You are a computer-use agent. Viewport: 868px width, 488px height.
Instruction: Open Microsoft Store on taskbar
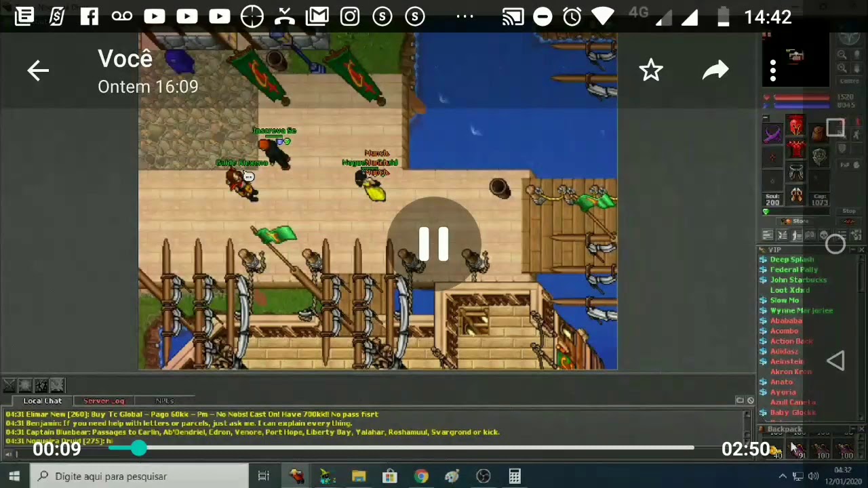click(x=390, y=476)
